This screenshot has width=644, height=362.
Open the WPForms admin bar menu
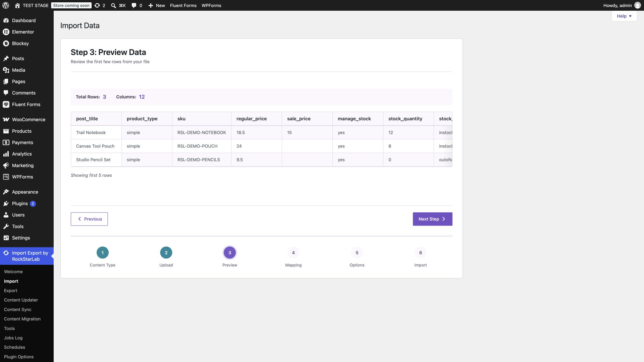point(211,5)
